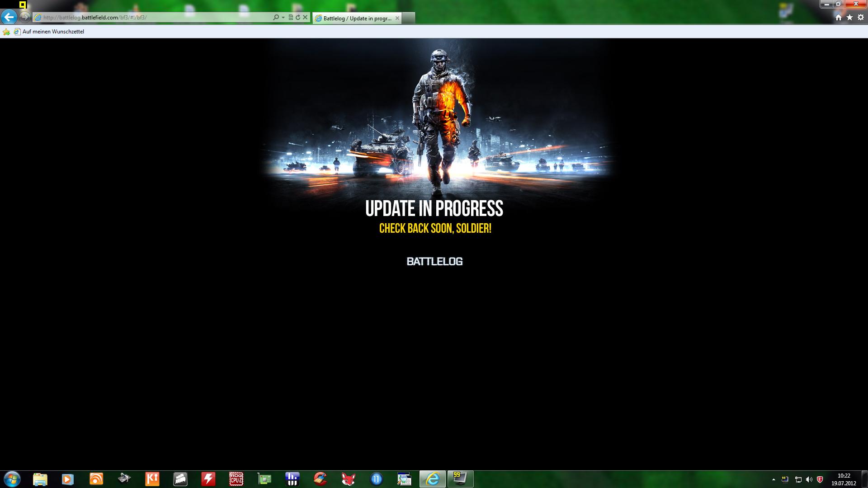The width and height of the screenshot is (868, 488).
Task: Click the BATTLELOG logo text
Action: tap(434, 261)
